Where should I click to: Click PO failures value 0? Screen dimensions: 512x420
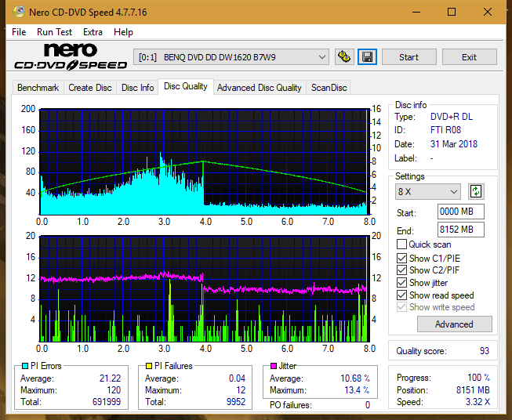pyautogui.click(x=368, y=405)
